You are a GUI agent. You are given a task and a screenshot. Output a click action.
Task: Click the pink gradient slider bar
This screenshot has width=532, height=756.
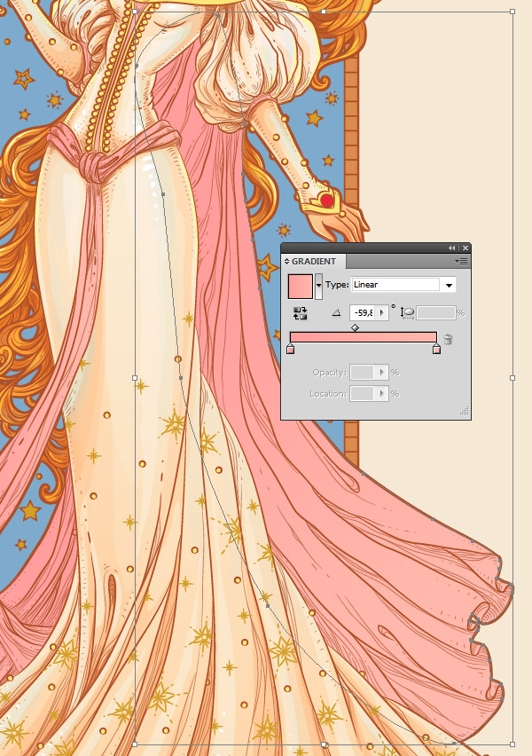tap(364, 338)
